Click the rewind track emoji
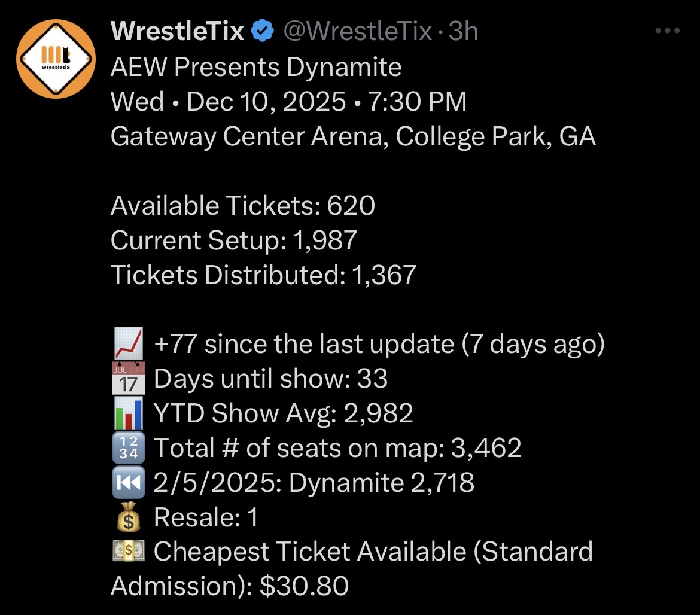Image resolution: width=700 pixels, height=615 pixels. click(x=128, y=483)
